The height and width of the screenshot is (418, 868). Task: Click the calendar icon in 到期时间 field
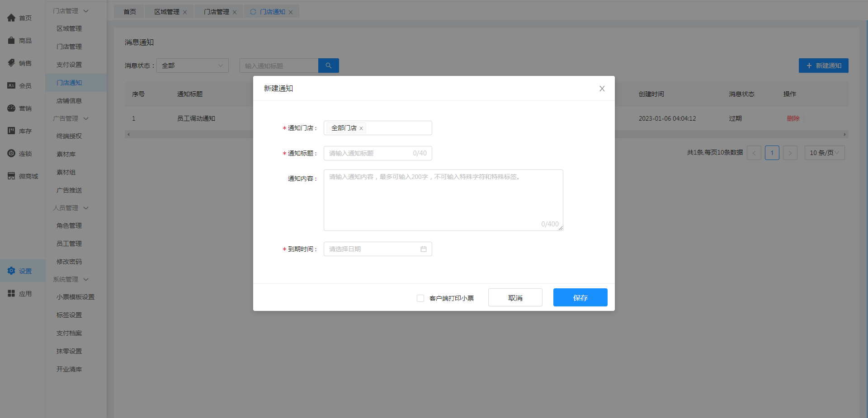(423, 249)
